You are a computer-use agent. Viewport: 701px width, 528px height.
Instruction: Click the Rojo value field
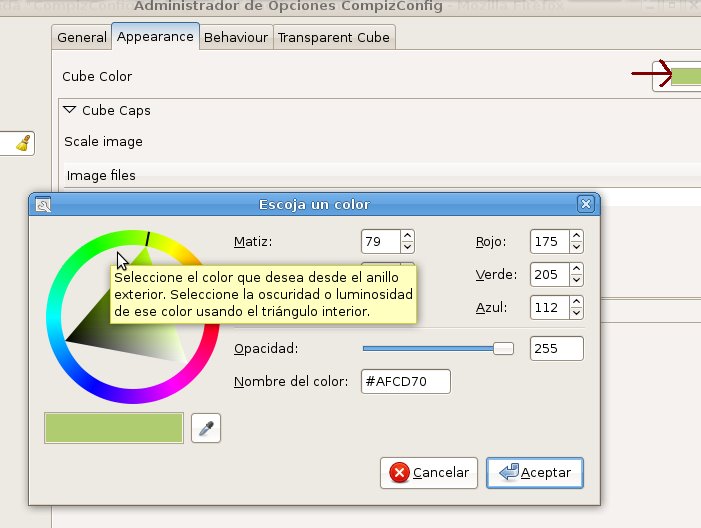(550, 241)
